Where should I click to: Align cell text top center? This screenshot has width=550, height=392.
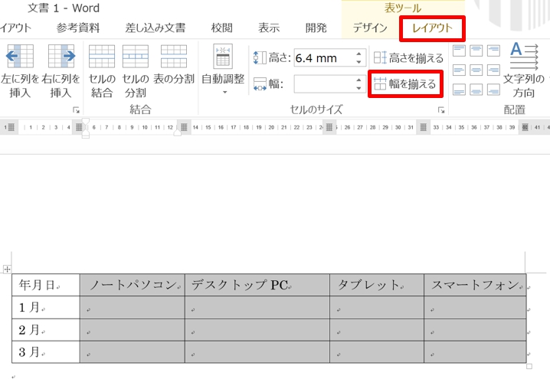[476, 51]
